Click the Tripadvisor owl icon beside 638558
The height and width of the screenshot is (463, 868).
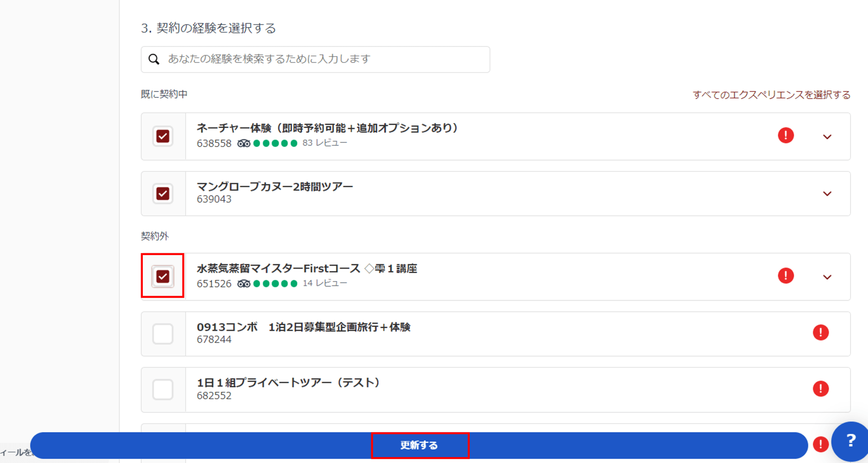pyautogui.click(x=244, y=143)
